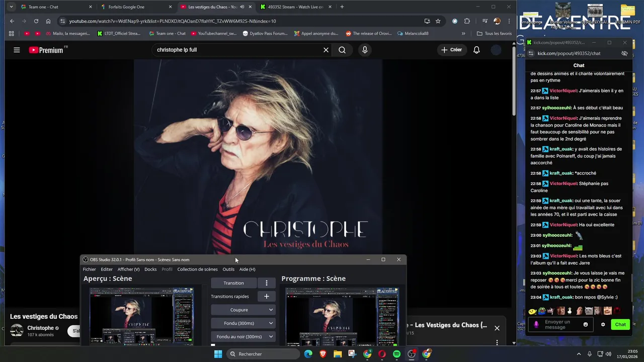Open the OBS Aide (H) menu

[x=247, y=269]
